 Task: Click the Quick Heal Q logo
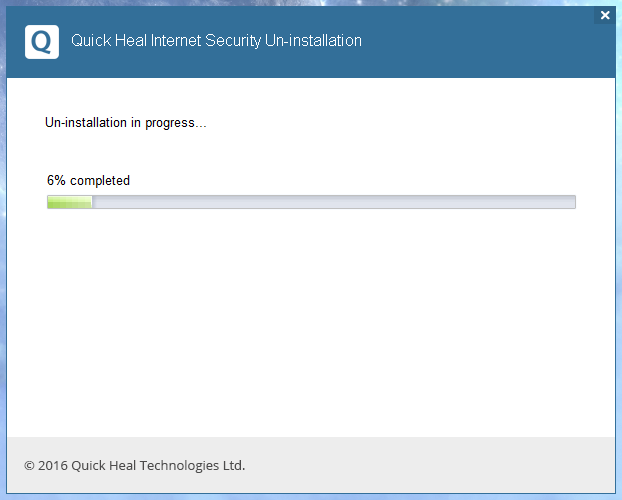(x=41, y=42)
